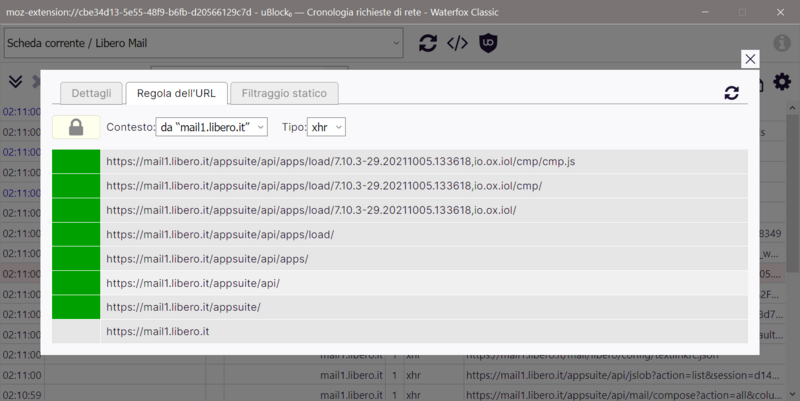This screenshot has width=800, height=401.
Task: Open the logger info icon
Action: (x=782, y=43)
